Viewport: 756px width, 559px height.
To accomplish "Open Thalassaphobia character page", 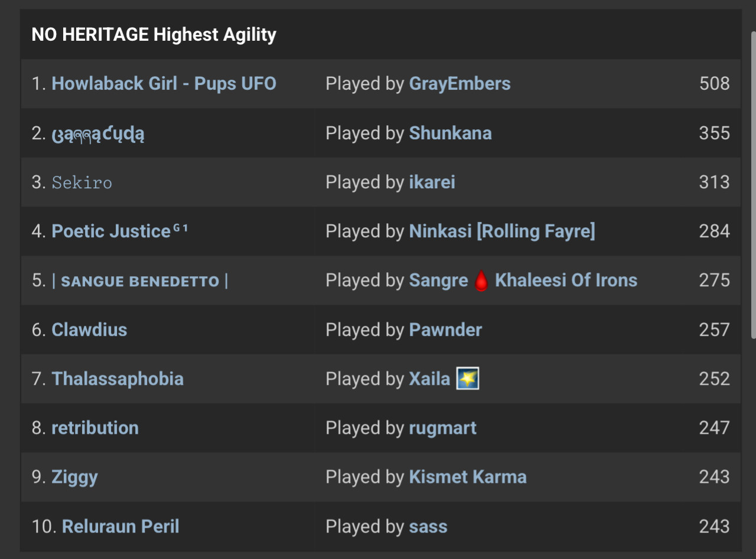I will [118, 378].
